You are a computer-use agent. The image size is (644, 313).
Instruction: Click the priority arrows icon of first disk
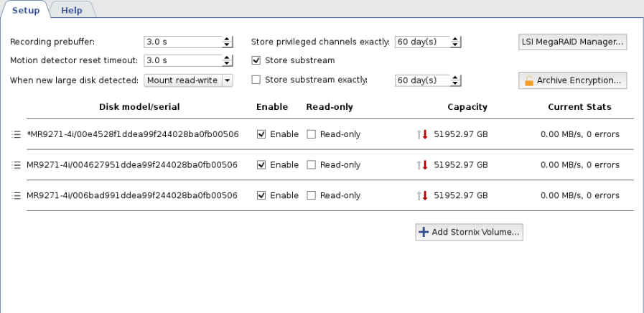tap(422, 134)
